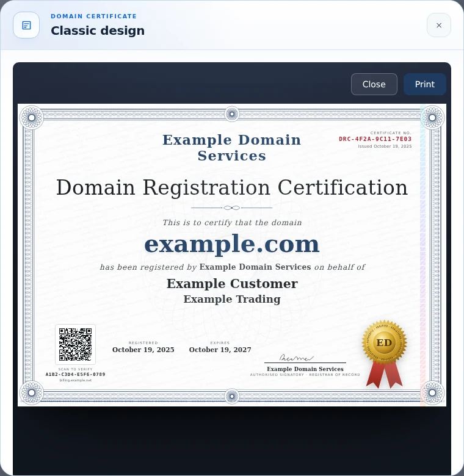Print the certificate
464x476 pixels.
[x=425, y=84]
